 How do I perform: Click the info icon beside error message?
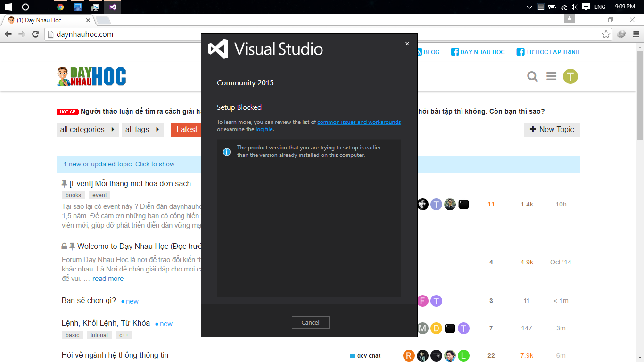227,152
